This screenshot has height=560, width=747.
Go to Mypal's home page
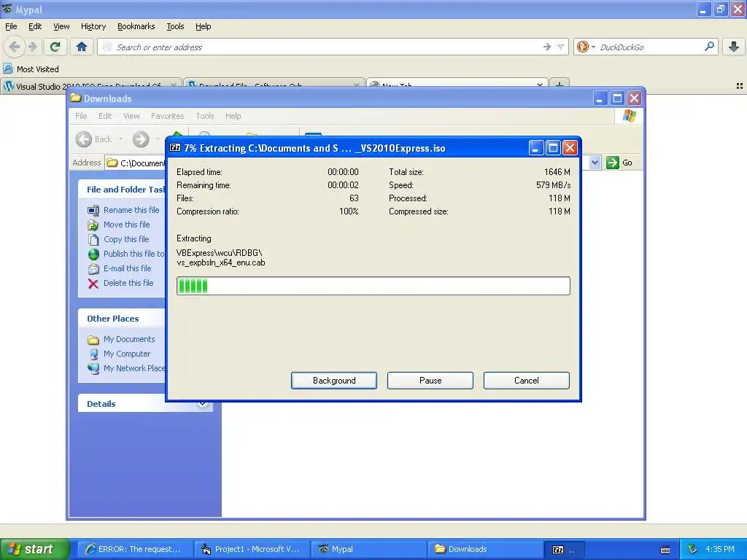82,47
